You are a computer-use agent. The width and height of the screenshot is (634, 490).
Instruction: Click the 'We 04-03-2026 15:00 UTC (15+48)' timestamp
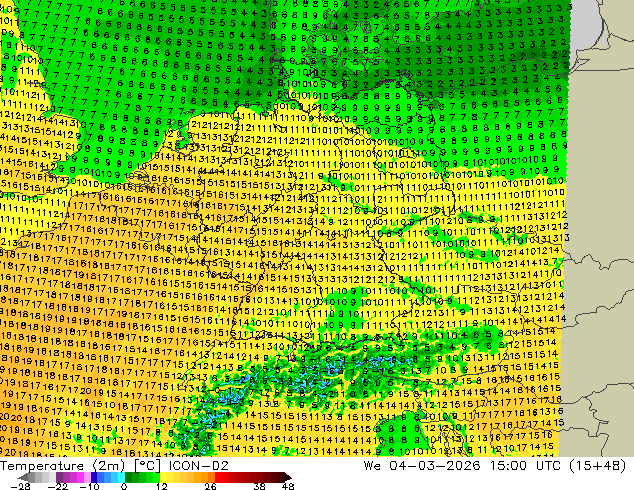tap(495, 466)
